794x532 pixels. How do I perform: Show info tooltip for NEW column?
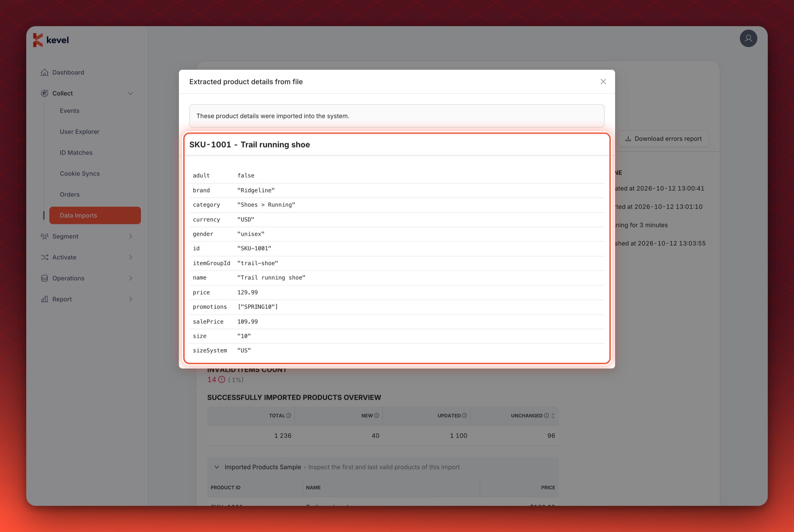376,416
